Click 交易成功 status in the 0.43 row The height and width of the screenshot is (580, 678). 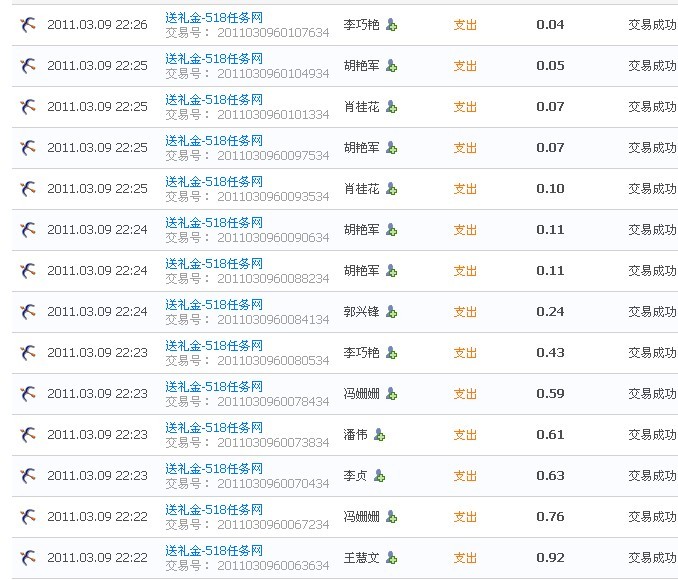[652, 353]
